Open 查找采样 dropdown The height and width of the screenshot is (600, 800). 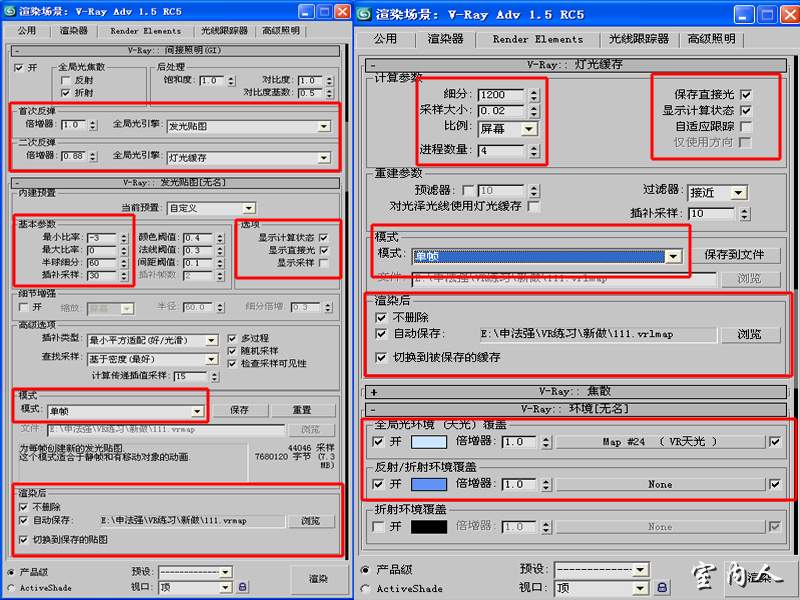click(x=153, y=359)
